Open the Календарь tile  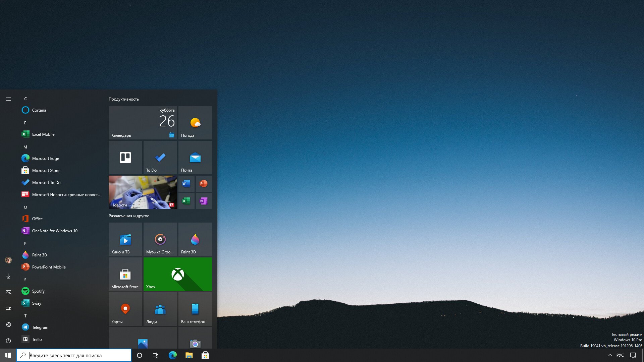point(143,123)
